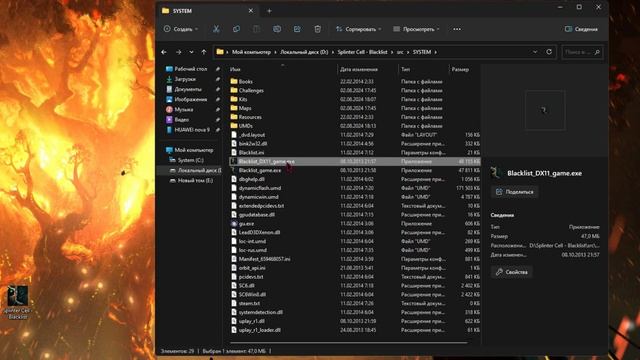Open Splinter Cell Blacklist desktop shortcut
This screenshot has height=360, width=640.
pos(18,302)
